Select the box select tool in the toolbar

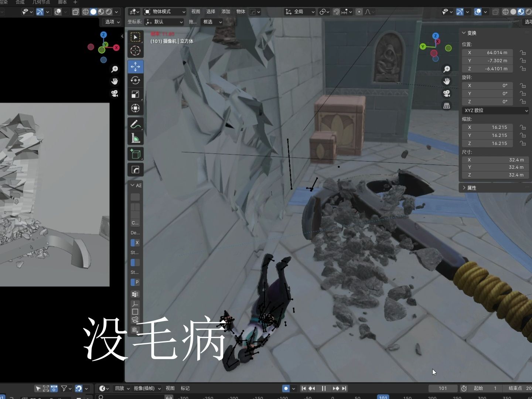[135, 37]
